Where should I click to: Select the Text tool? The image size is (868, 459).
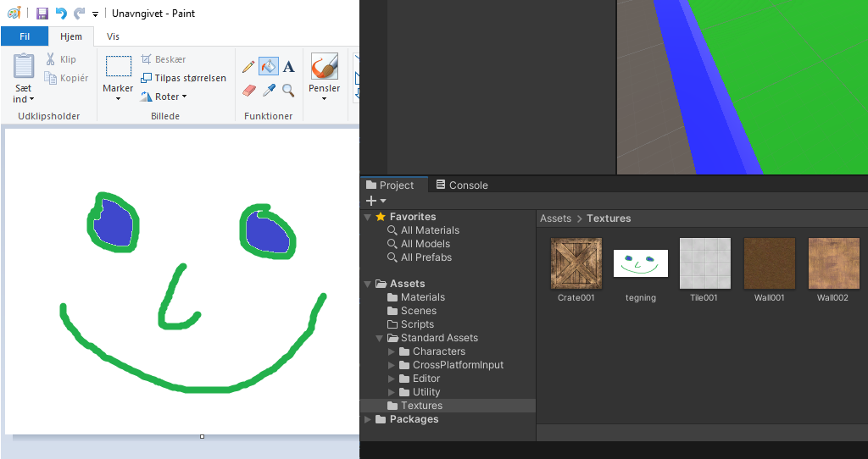point(288,67)
